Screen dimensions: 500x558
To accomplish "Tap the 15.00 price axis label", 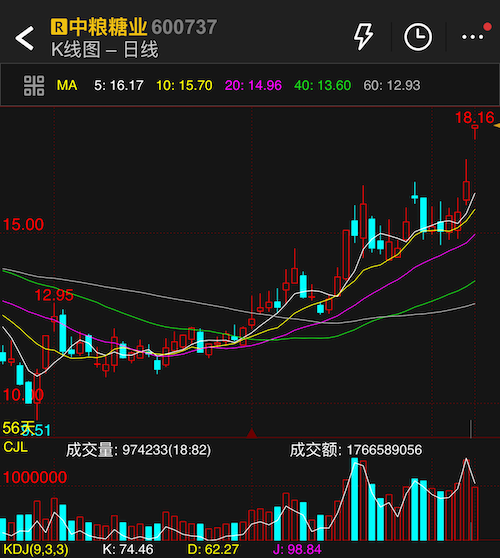I will pos(23,225).
